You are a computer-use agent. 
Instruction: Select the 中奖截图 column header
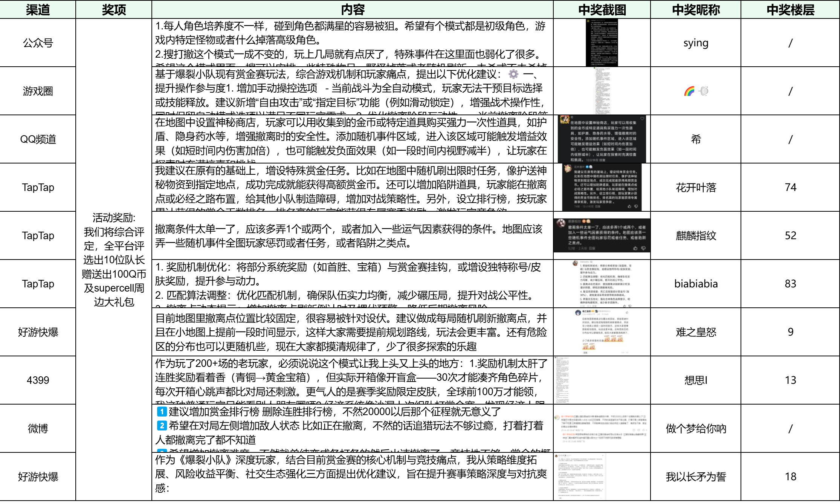(602, 9)
